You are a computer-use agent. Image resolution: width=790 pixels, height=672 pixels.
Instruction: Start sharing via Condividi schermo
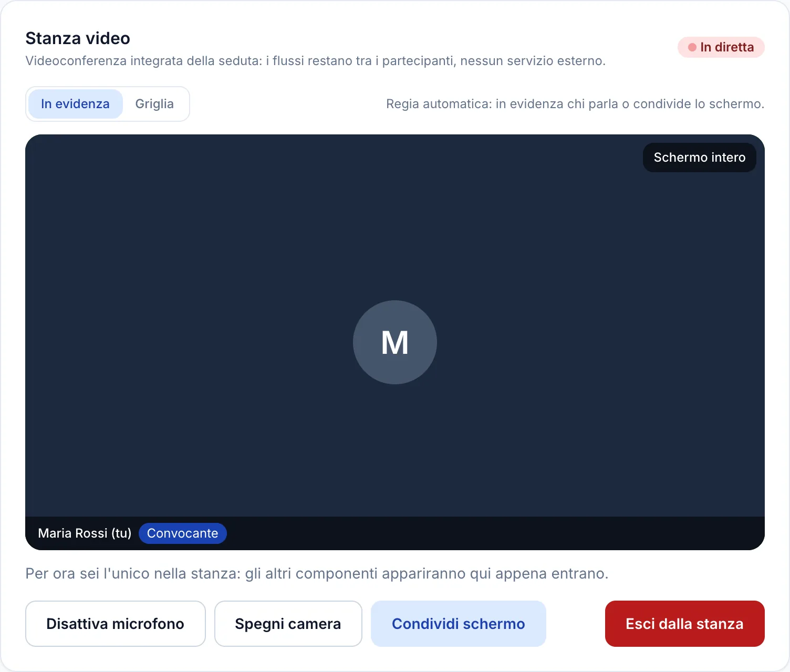tap(458, 624)
